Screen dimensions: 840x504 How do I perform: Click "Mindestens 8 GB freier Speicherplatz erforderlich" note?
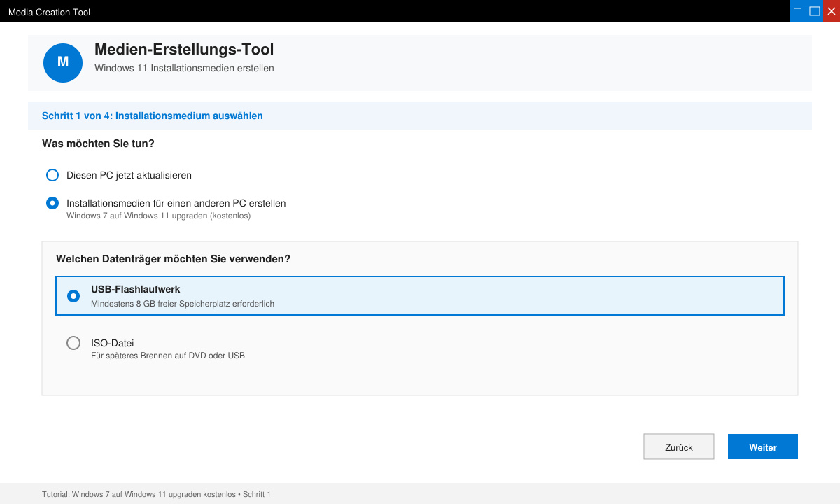(x=183, y=304)
